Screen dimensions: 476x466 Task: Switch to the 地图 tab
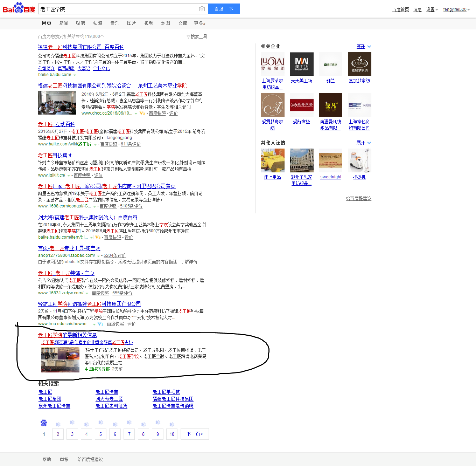tap(166, 23)
